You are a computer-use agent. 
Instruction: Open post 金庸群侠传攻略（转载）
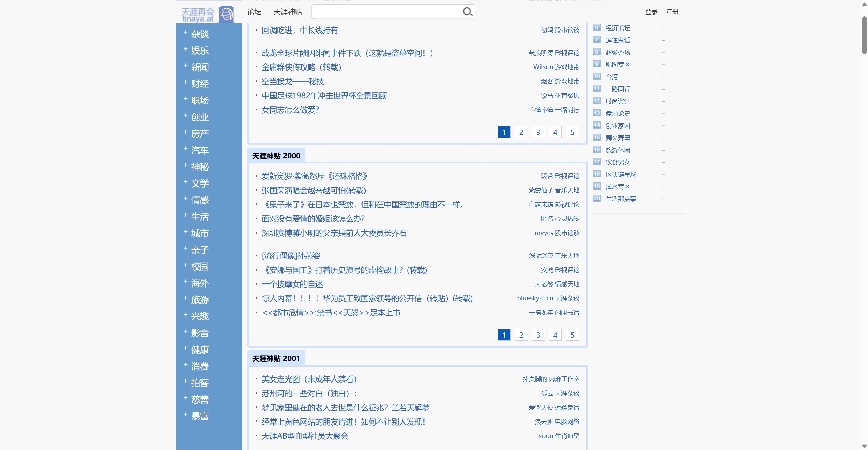[301, 67]
